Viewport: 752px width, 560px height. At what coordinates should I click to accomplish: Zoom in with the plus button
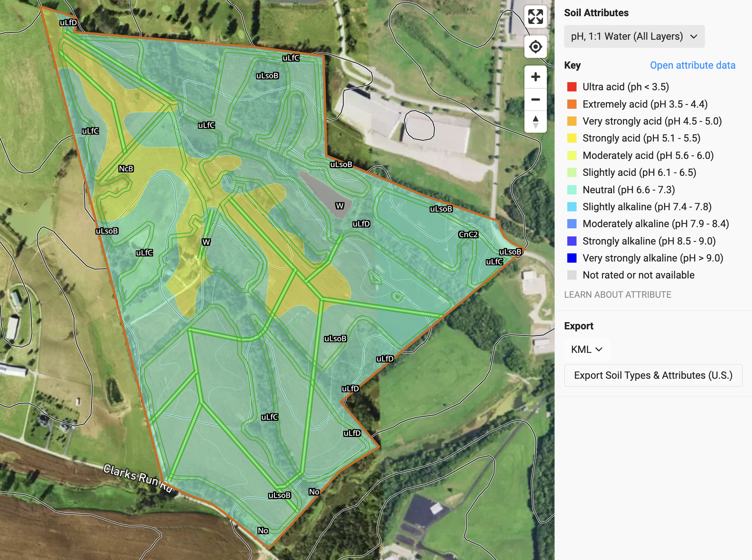click(535, 77)
